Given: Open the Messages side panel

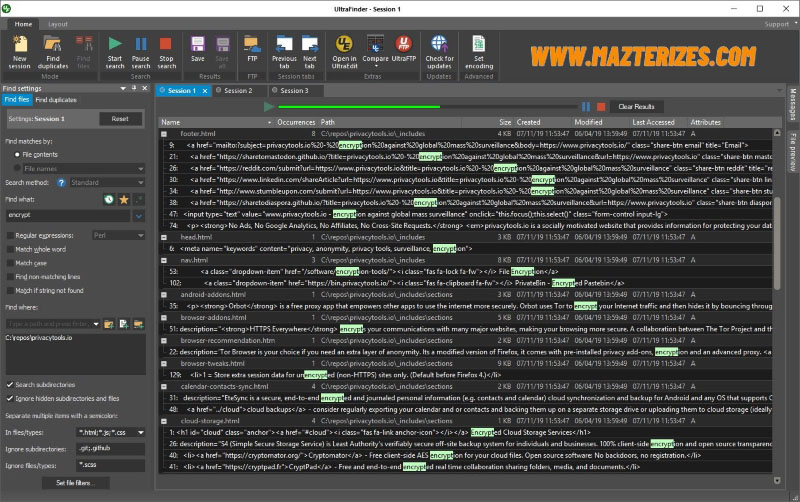Looking at the screenshot, I should [x=793, y=105].
